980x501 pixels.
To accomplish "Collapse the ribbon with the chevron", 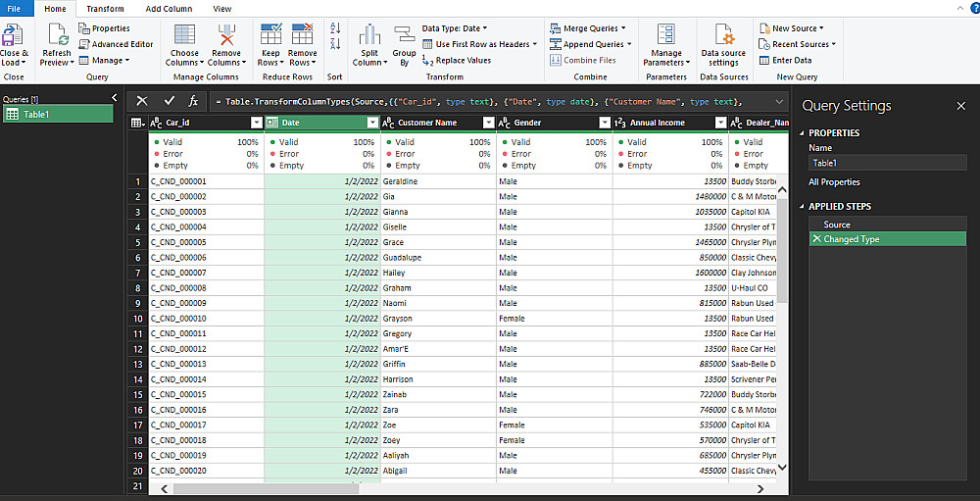I will (x=961, y=8).
